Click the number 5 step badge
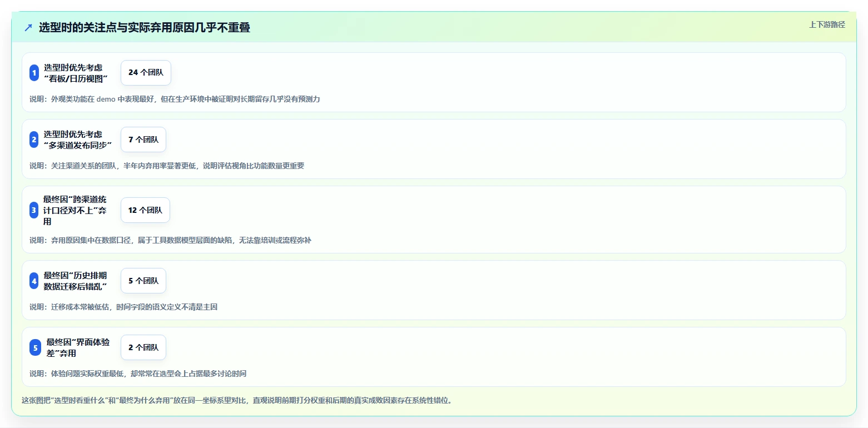The width and height of the screenshot is (868, 428). tap(35, 347)
